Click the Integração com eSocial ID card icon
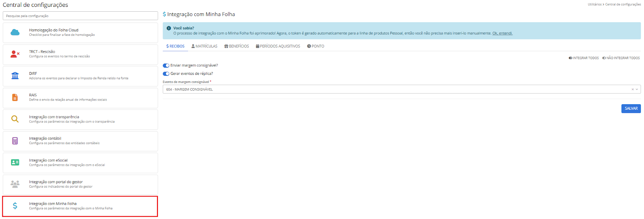 tap(15, 163)
